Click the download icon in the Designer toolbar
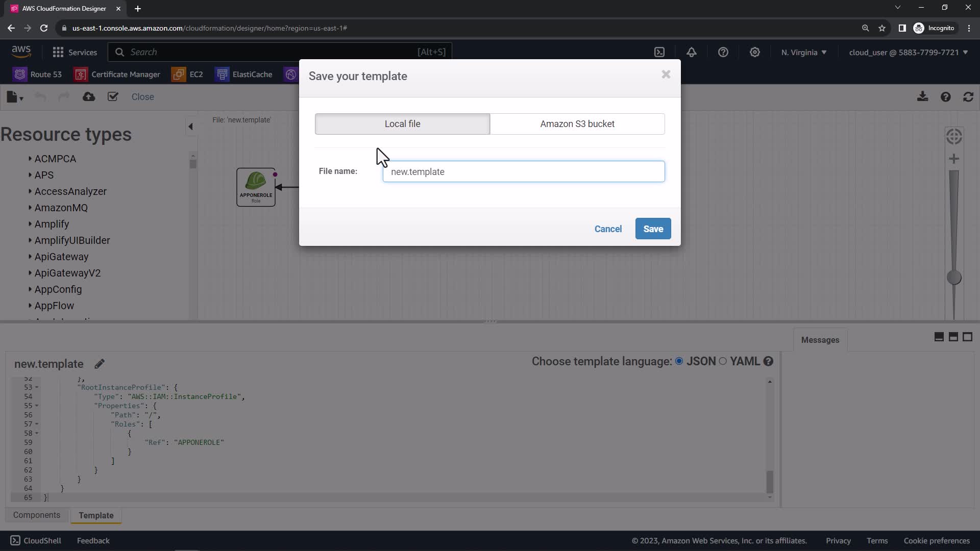The width and height of the screenshot is (980, 551). [x=922, y=96]
